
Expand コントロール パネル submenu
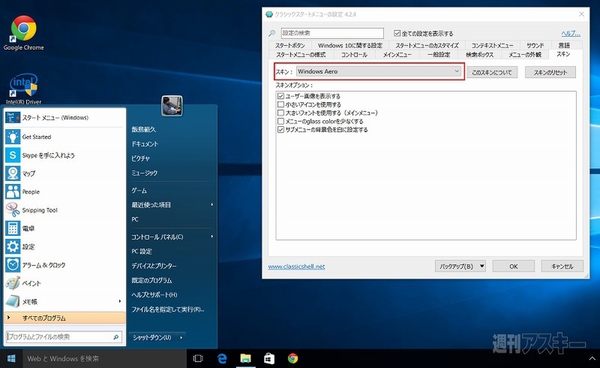[212, 237]
